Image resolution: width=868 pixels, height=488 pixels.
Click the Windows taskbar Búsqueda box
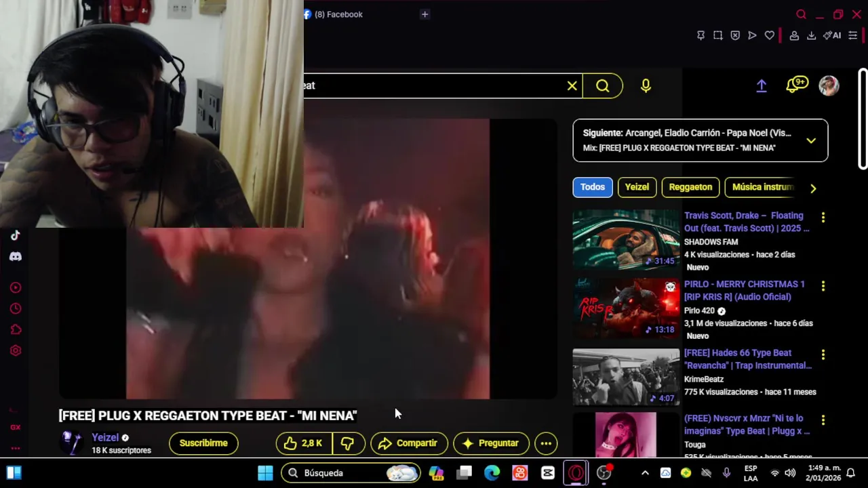351,473
